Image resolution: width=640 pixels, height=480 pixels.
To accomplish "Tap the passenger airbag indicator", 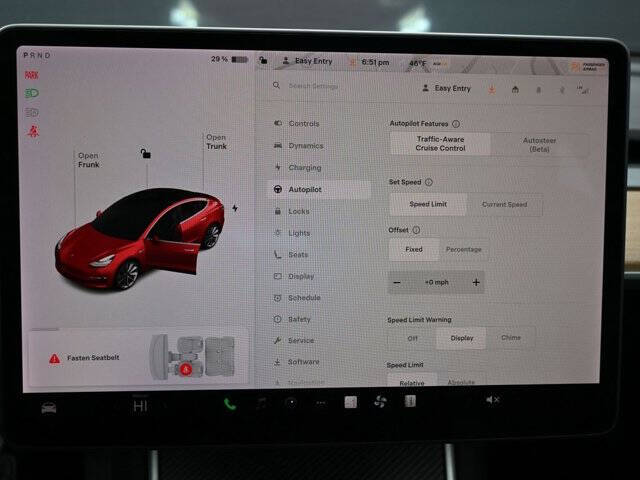I will click(x=588, y=66).
